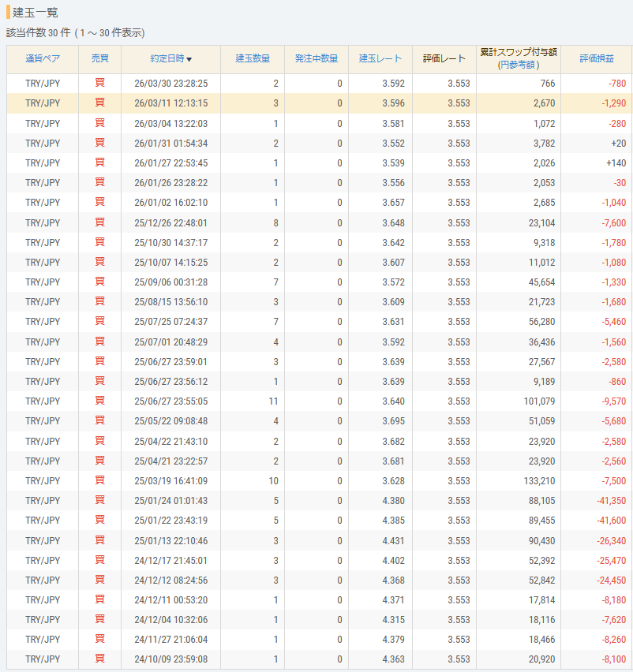Sort by 建玉数量 column header
The image size is (633, 672).
click(x=253, y=58)
